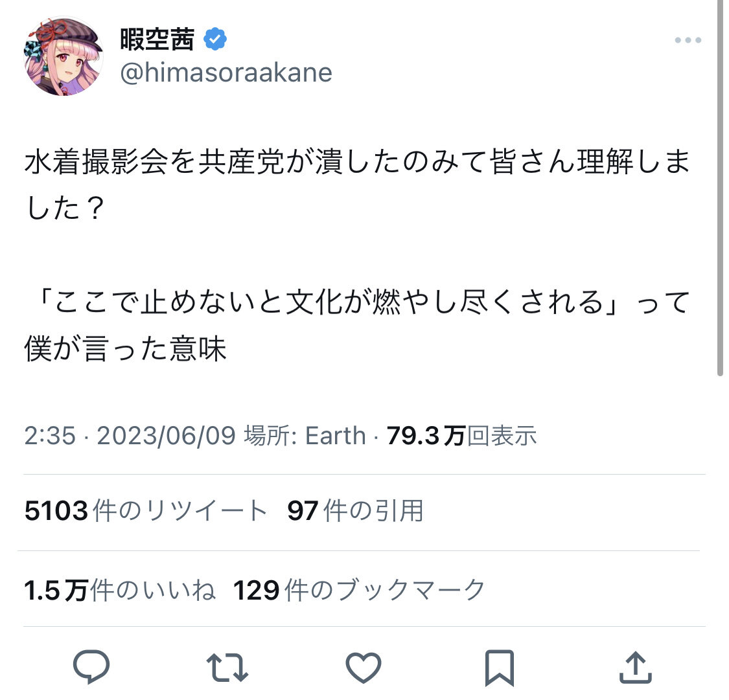Open the 暇空茜 profile avatar
Screen dimensions: 729x700
(x=64, y=56)
